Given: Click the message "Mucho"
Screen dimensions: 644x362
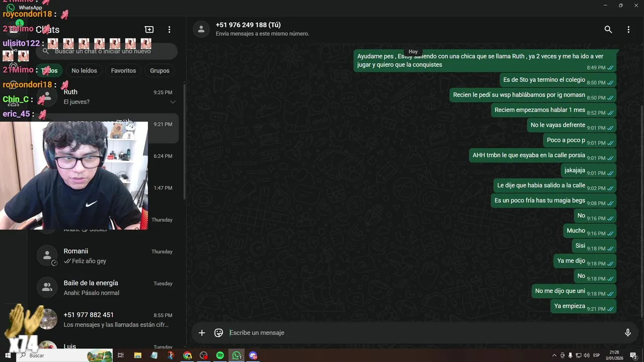Looking at the screenshot, I should (590, 231).
